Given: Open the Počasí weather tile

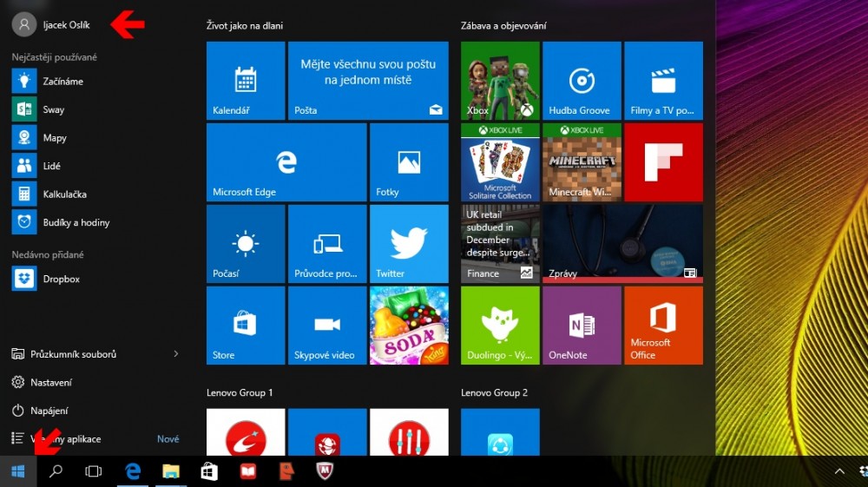Looking at the screenshot, I should coord(246,244).
